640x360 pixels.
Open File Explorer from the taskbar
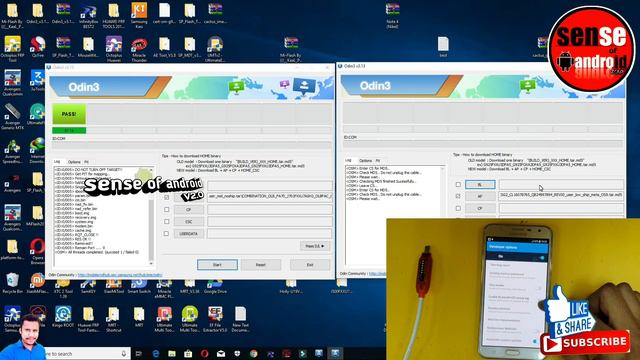pos(172,353)
